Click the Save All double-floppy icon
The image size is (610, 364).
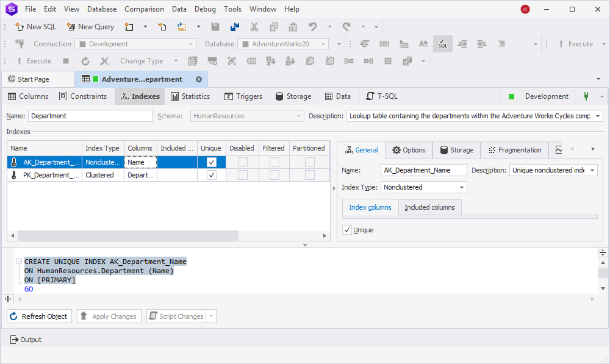tap(235, 27)
